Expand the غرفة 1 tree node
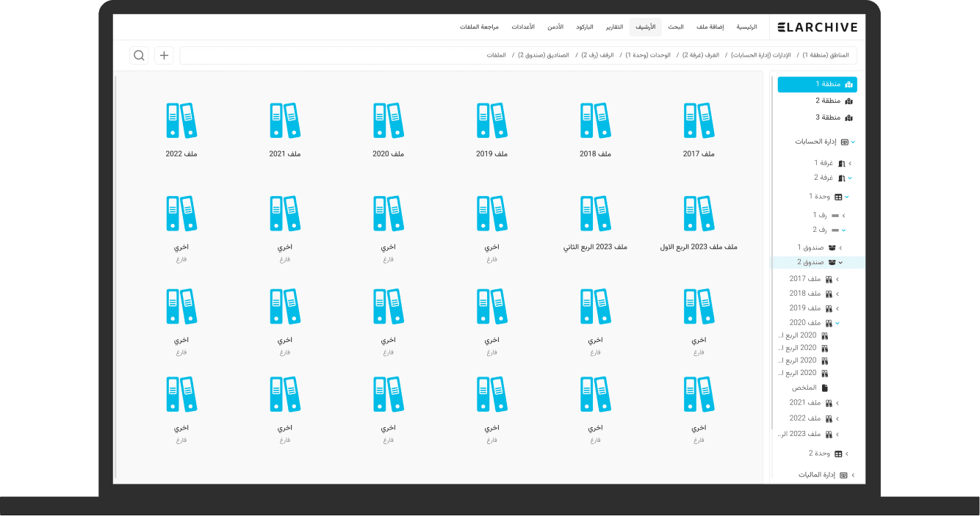The image size is (980, 516). click(x=850, y=164)
